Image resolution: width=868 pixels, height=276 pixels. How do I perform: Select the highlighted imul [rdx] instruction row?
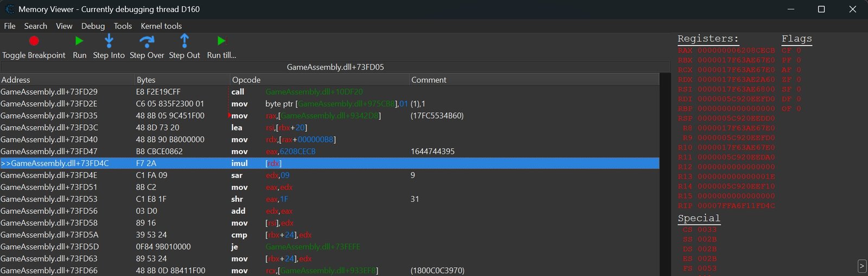[329, 163]
